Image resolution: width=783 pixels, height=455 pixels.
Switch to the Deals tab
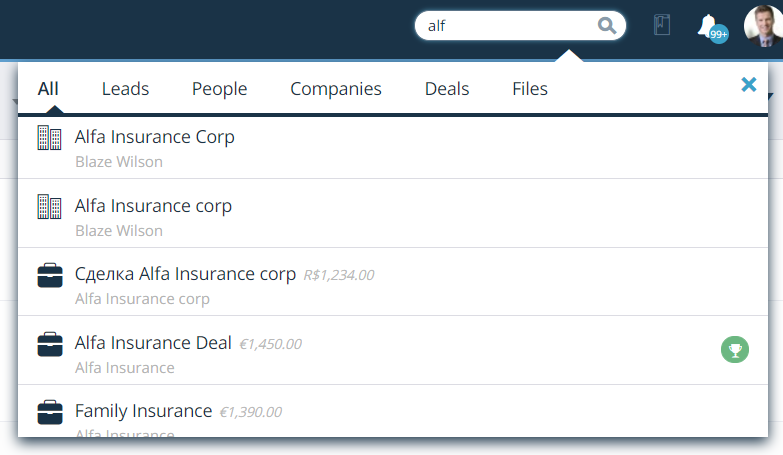point(447,89)
